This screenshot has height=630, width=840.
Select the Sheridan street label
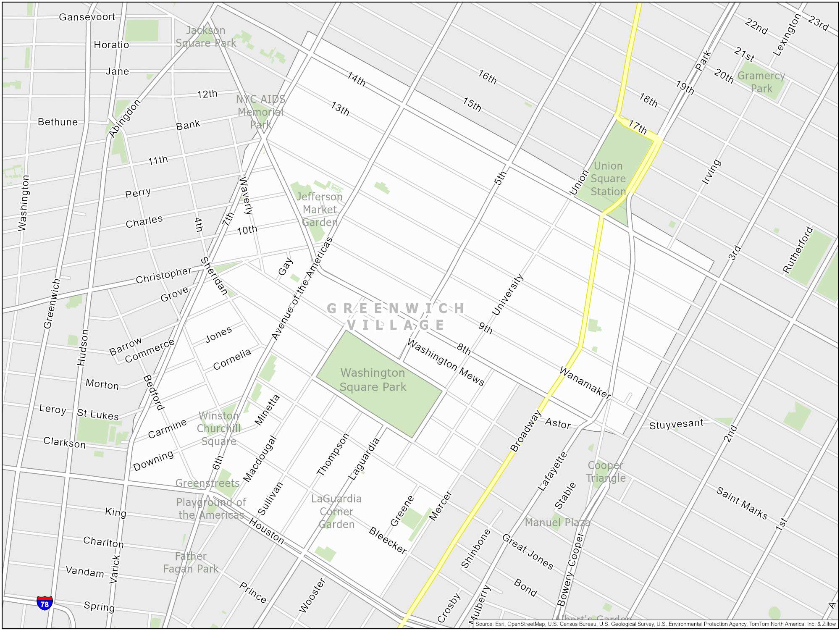coord(214,276)
